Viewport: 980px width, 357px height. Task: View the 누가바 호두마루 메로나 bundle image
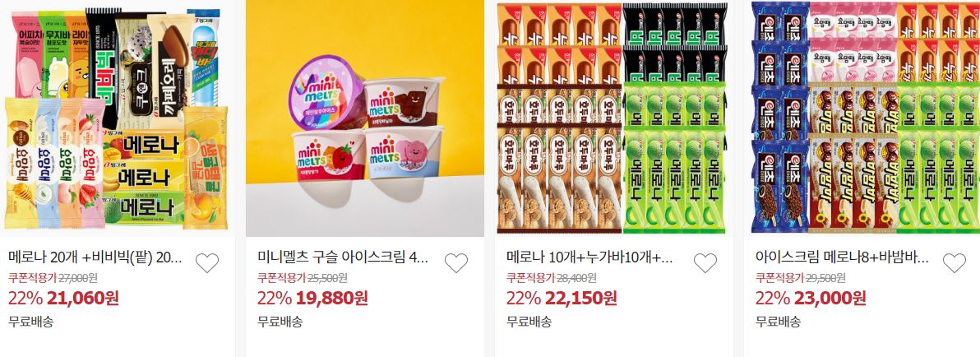tap(613, 118)
